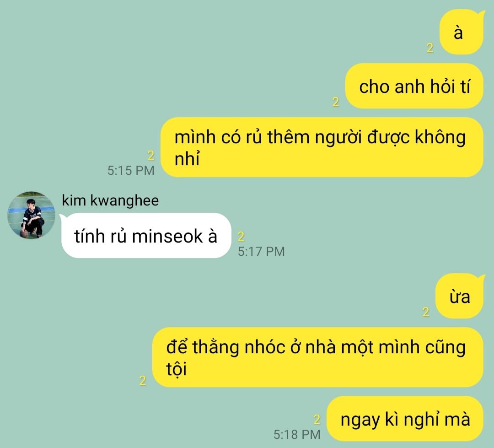
Task: Tap unread count beside the "à" message
Action: point(430,48)
